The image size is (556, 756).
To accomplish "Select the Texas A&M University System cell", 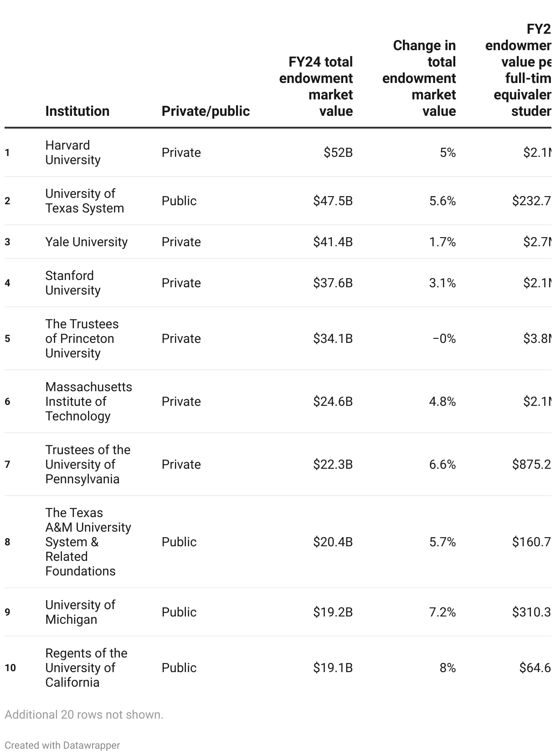I will pyautogui.click(x=88, y=542).
